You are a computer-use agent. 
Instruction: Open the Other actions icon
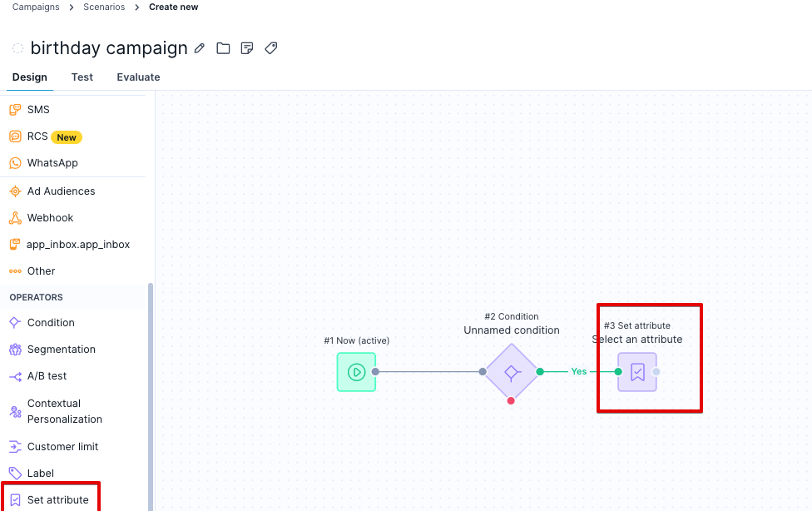tap(15, 271)
